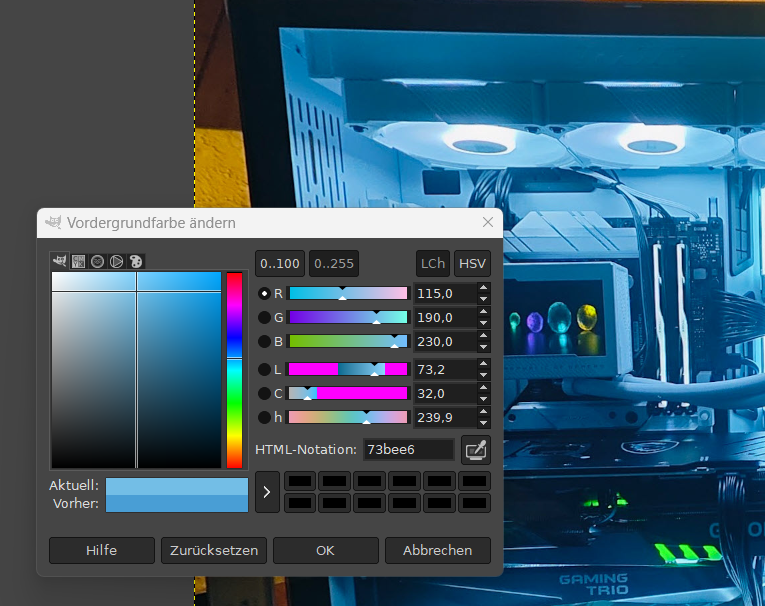This screenshot has width=765, height=606.
Task: Select the B channel radio button
Action: (x=264, y=342)
